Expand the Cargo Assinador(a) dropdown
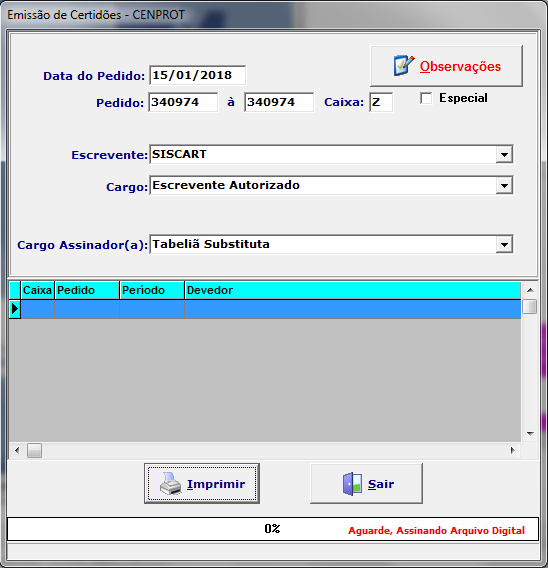 tap(504, 245)
